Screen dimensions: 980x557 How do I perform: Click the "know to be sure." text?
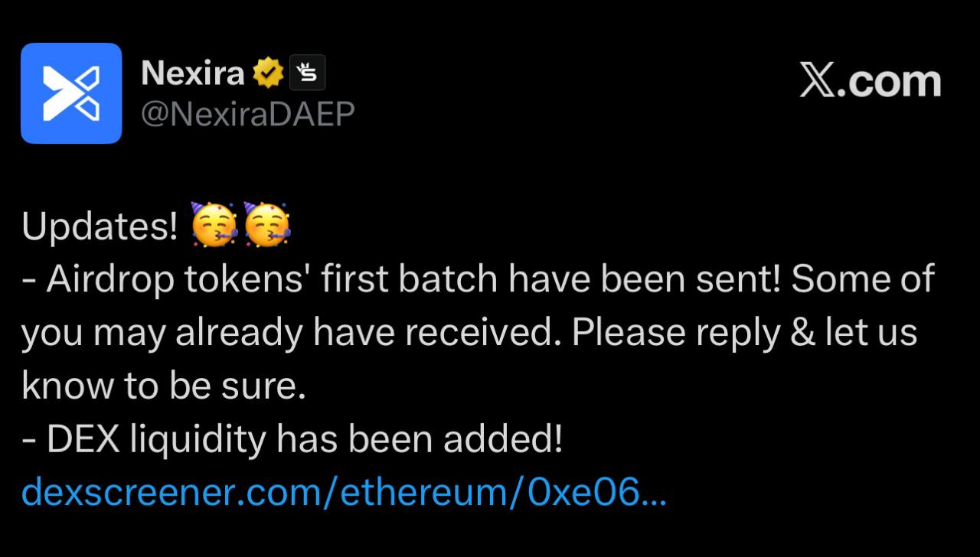(164, 386)
